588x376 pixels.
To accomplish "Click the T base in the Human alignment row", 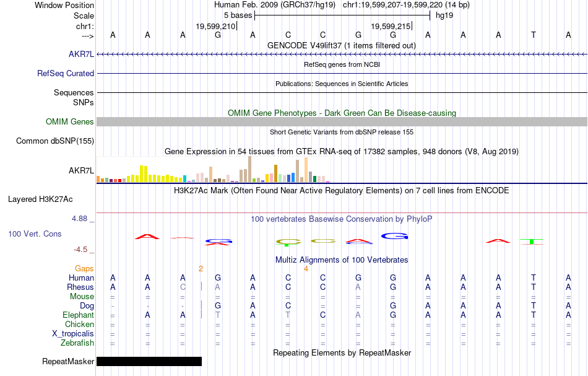I will [534, 278].
